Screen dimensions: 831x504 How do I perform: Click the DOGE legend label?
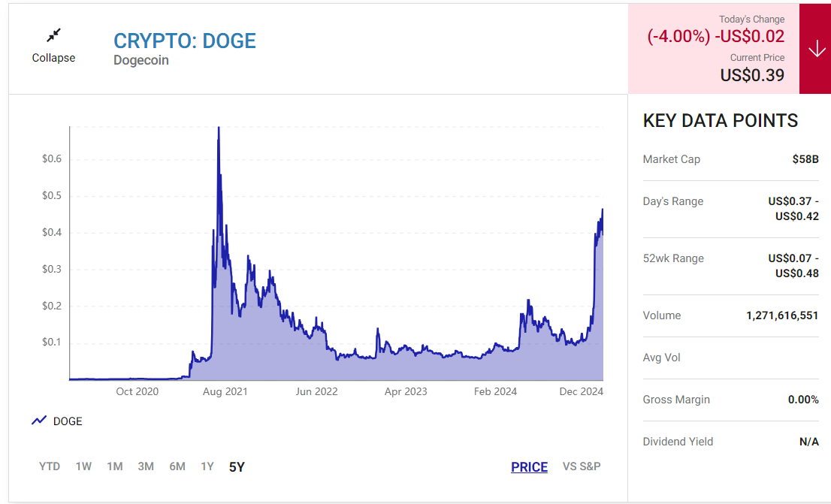tap(68, 421)
